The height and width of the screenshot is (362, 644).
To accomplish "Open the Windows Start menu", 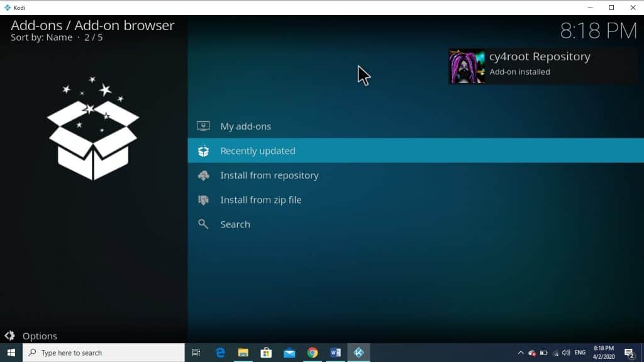I will point(11,353).
